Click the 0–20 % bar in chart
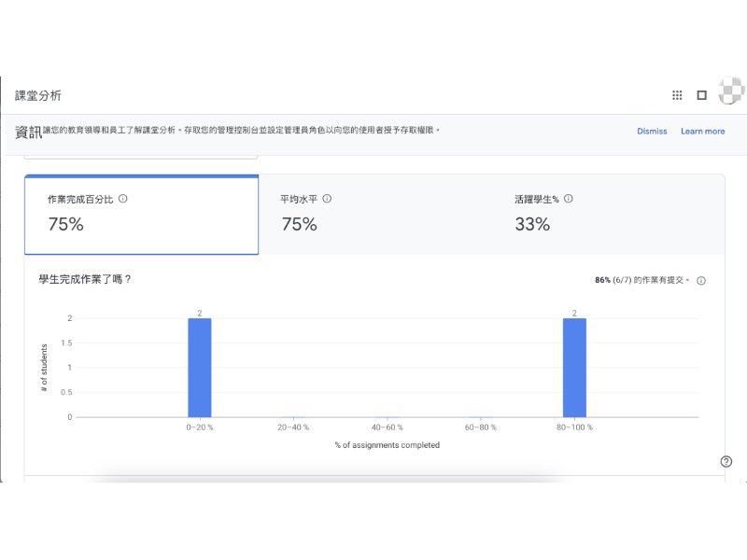 (x=200, y=368)
